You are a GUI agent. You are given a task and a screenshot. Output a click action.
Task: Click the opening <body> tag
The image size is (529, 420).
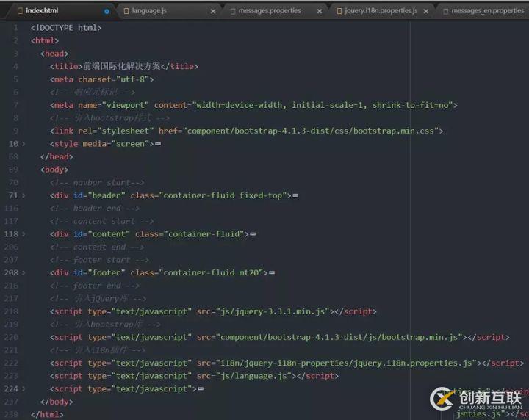54,170
